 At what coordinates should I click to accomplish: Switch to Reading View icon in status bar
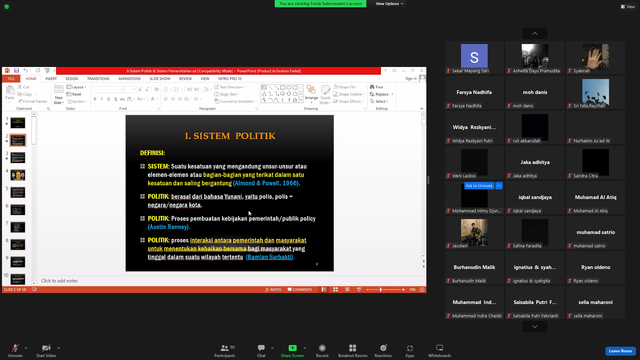click(347, 289)
